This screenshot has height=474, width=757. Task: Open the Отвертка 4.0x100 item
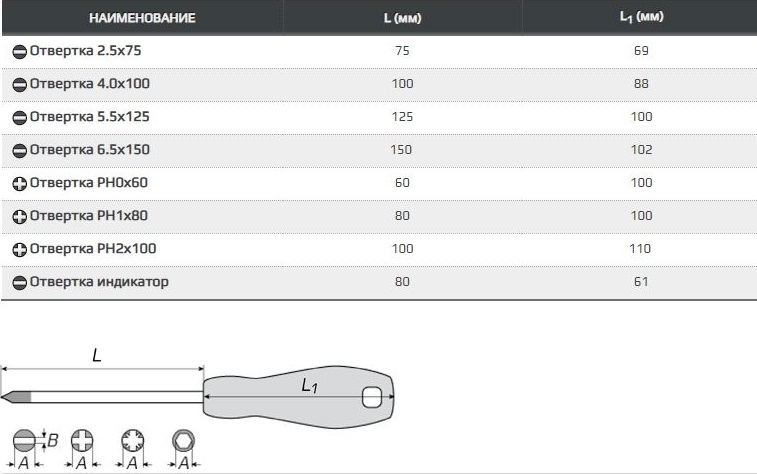click(x=90, y=83)
